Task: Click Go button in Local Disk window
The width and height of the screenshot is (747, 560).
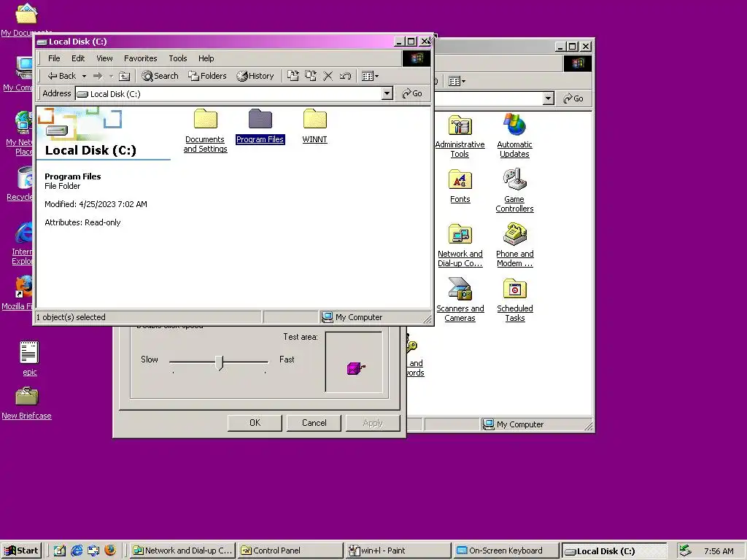Action: point(412,93)
